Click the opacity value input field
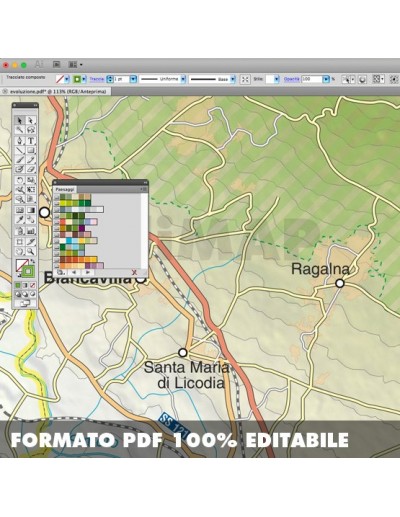This screenshot has height=517, width=400. click(312, 79)
